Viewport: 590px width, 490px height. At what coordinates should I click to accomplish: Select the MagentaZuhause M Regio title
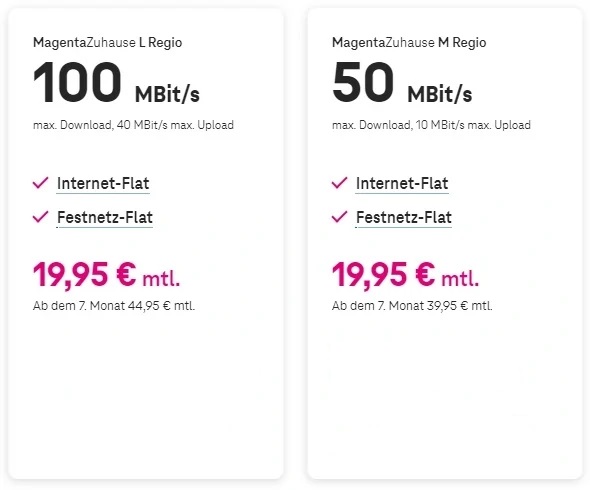pyautogui.click(x=409, y=43)
